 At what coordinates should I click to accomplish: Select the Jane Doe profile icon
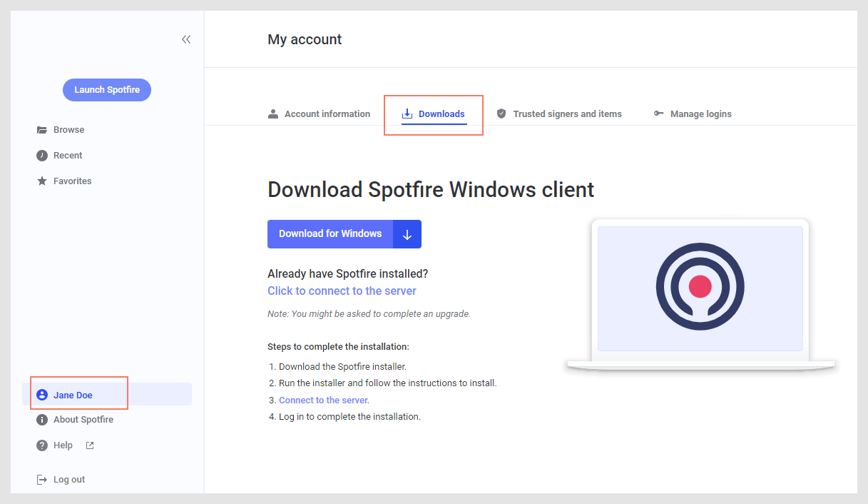click(44, 393)
